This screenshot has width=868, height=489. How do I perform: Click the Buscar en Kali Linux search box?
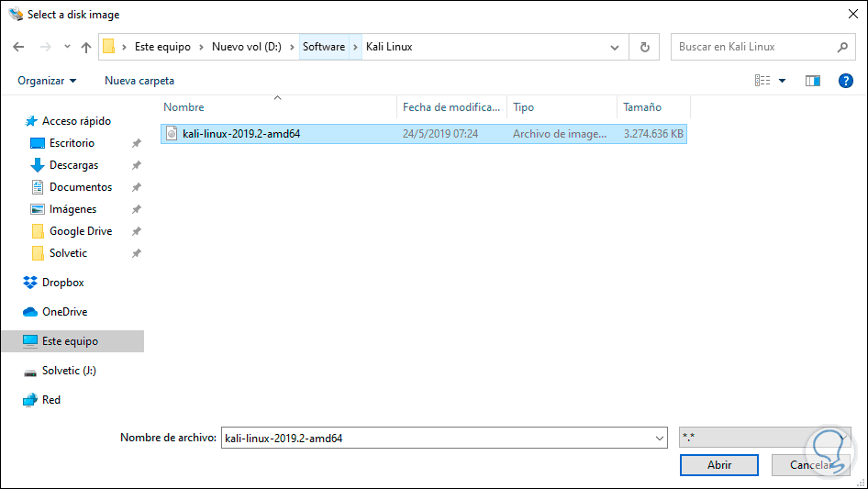[x=754, y=47]
